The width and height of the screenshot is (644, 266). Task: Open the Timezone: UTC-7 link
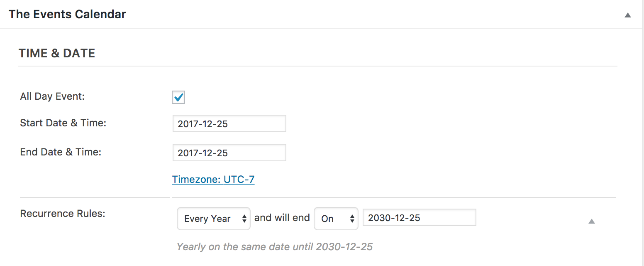pos(213,180)
